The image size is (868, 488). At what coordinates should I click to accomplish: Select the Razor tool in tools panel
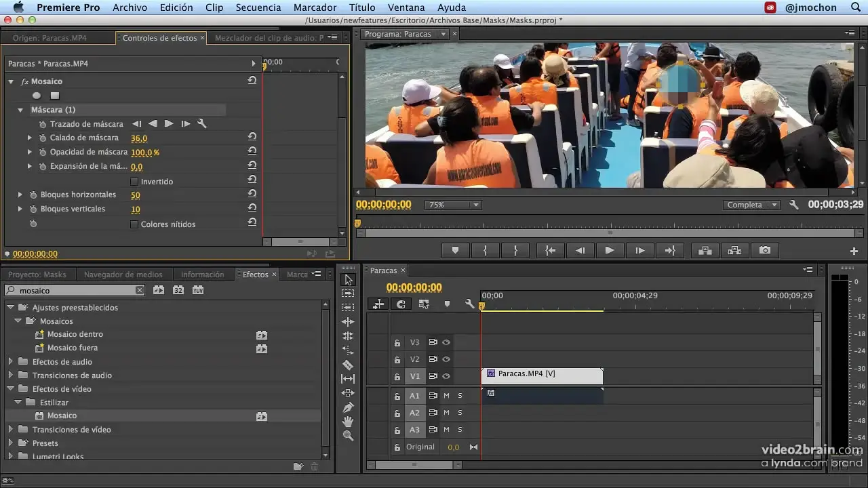pyautogui.click(x=348, y=365)
